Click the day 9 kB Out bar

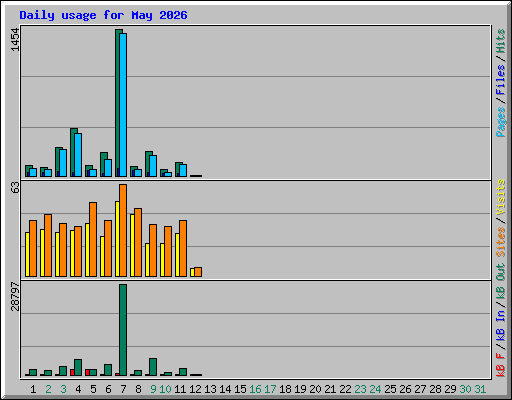click(x=153, y=367)
